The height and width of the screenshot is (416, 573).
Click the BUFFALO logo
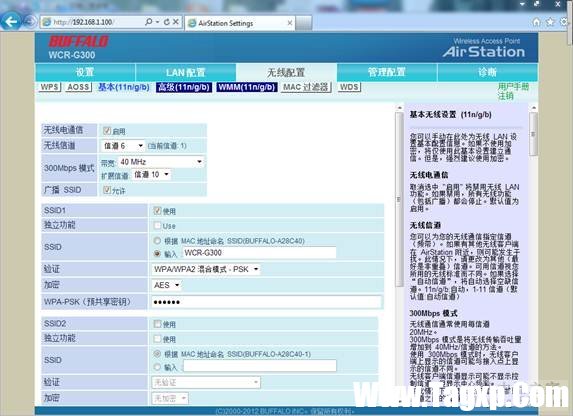tap(78, 41)
